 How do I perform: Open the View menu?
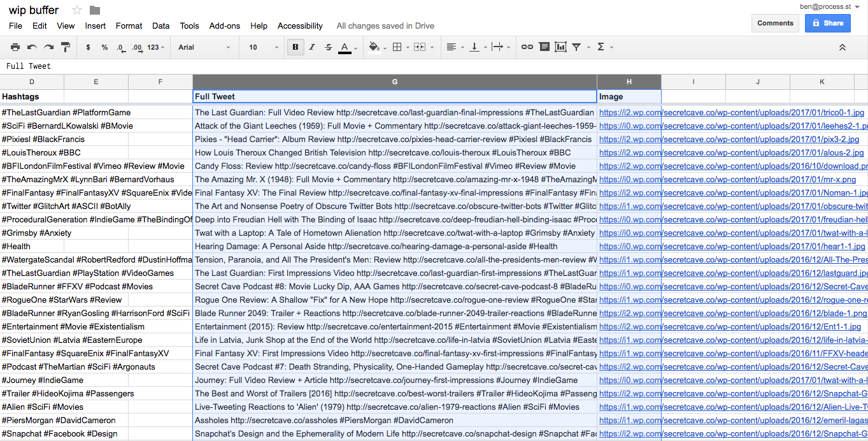[x=66, y=25]
